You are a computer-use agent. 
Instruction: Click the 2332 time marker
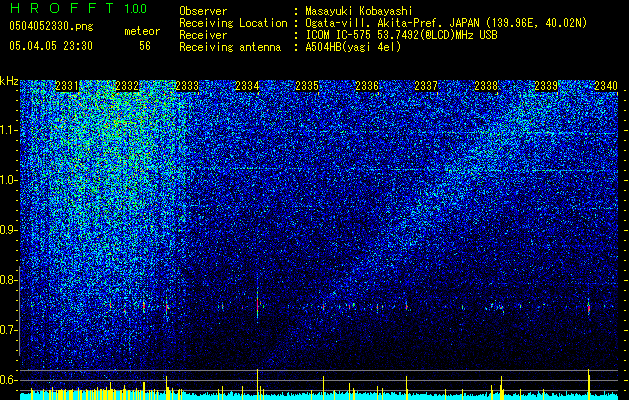point(127,86)
